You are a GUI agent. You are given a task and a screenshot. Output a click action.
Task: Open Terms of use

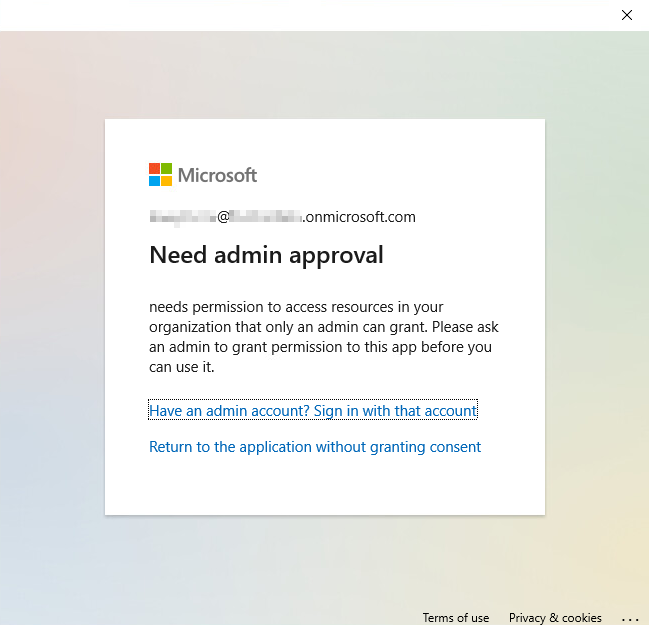(x=456, y=618)
